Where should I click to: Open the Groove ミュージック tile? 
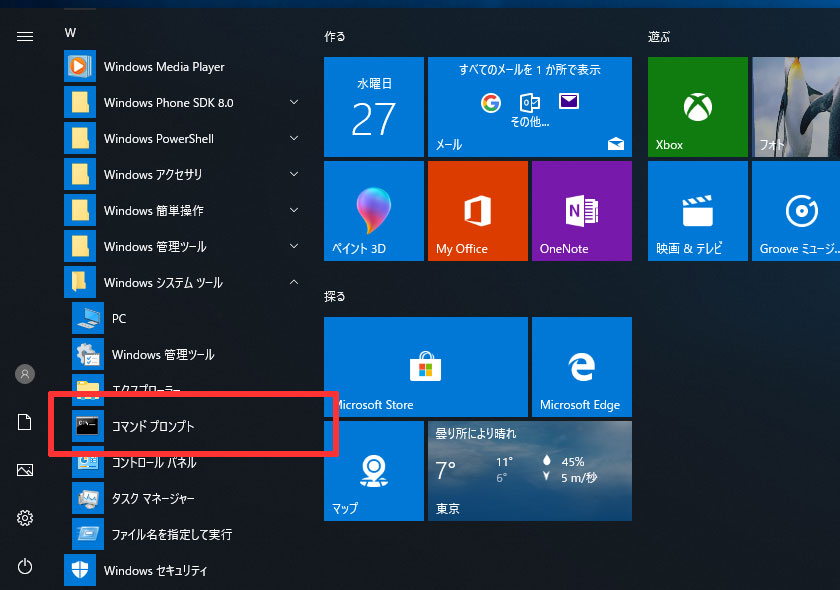click(796, 211)
